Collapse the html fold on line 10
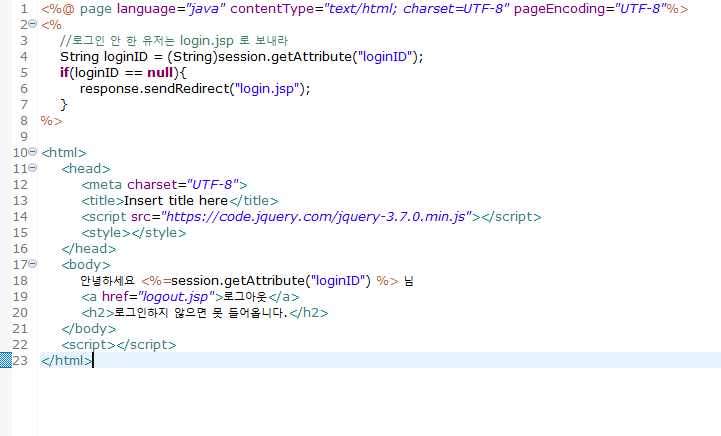The width and height of the screenshot is (721, 436). coord(33,151)
